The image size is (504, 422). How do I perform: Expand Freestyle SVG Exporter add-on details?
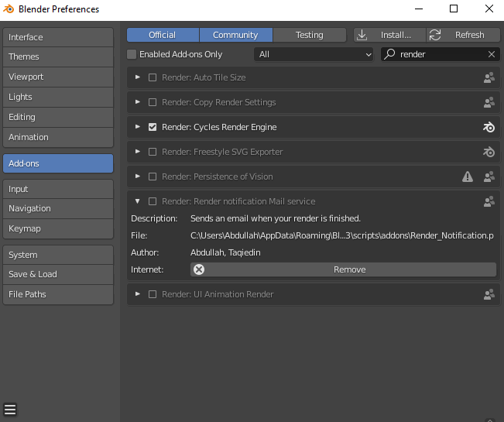coord(138,152)
